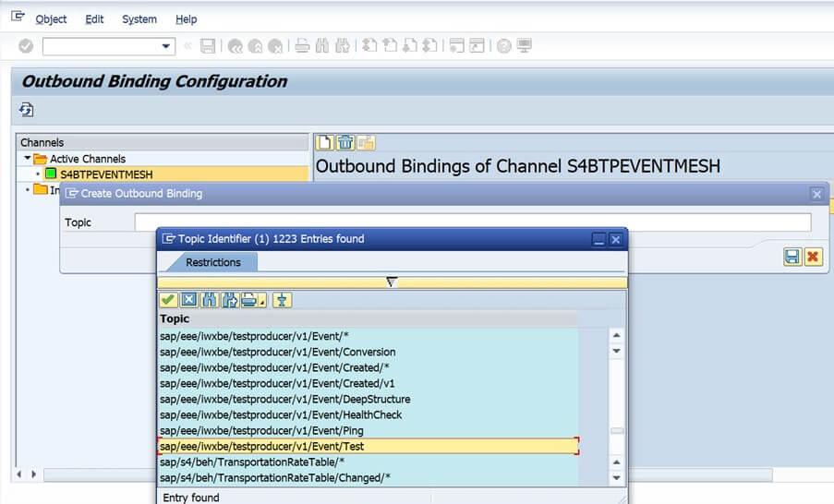Click the Close X-box icon in Topic Identifier toolbar
Image resolution: width=834 pixels, height=504 pixels.
point(188,300)
